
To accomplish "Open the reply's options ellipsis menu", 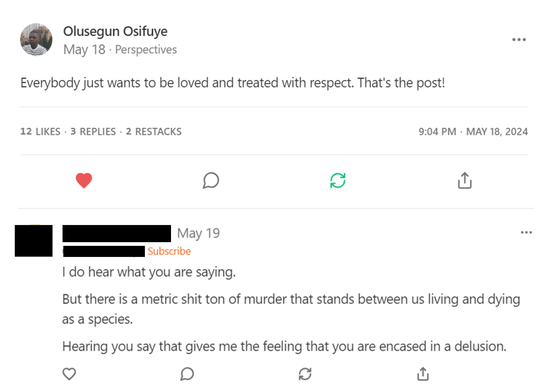I will pos(526,232).
